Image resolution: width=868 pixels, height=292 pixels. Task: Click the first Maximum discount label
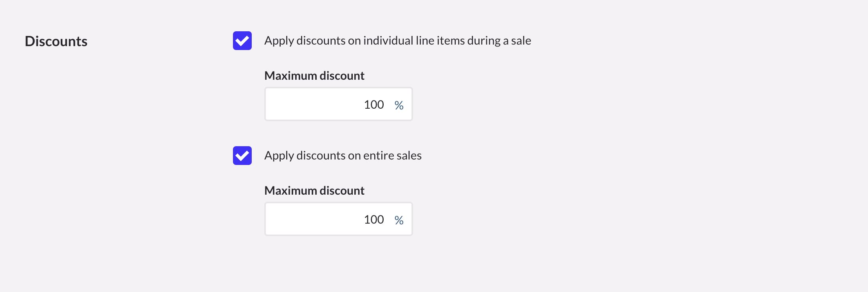[314, 75]
